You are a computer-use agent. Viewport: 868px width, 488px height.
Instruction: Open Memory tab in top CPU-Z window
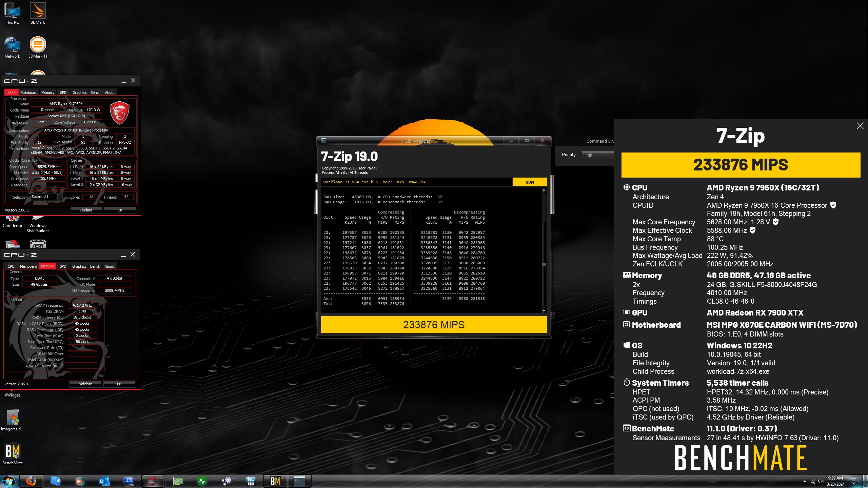[x=48, y=93]
